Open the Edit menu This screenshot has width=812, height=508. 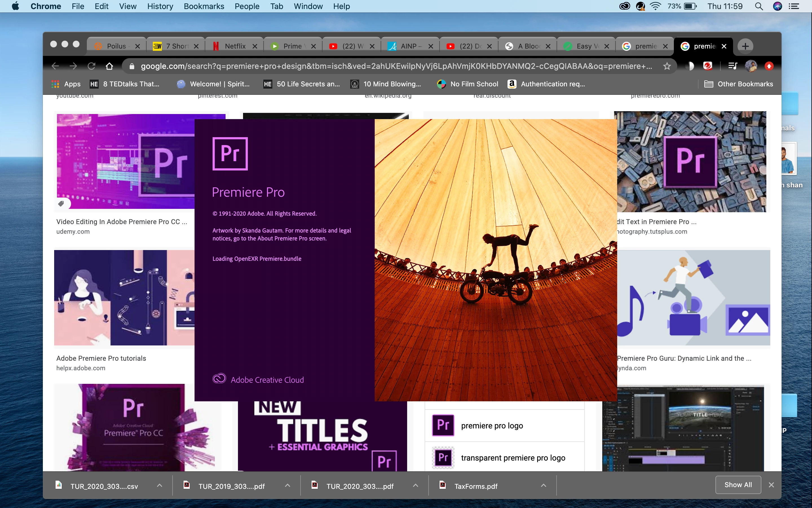point(101,6)
